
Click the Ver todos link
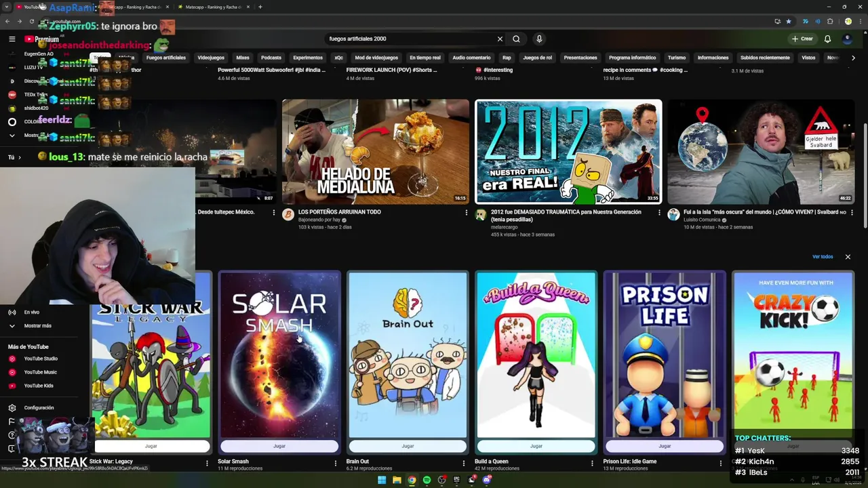[823, 257]
